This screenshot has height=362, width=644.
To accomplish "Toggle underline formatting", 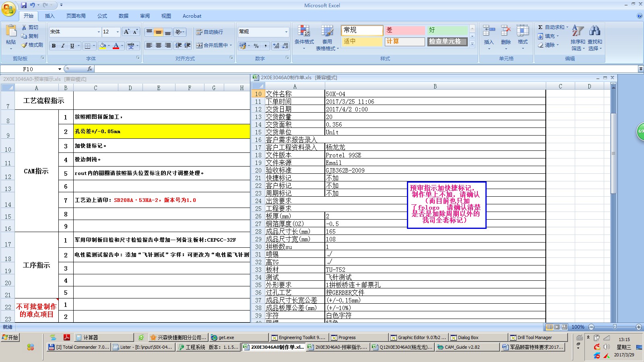I will 72,45.
